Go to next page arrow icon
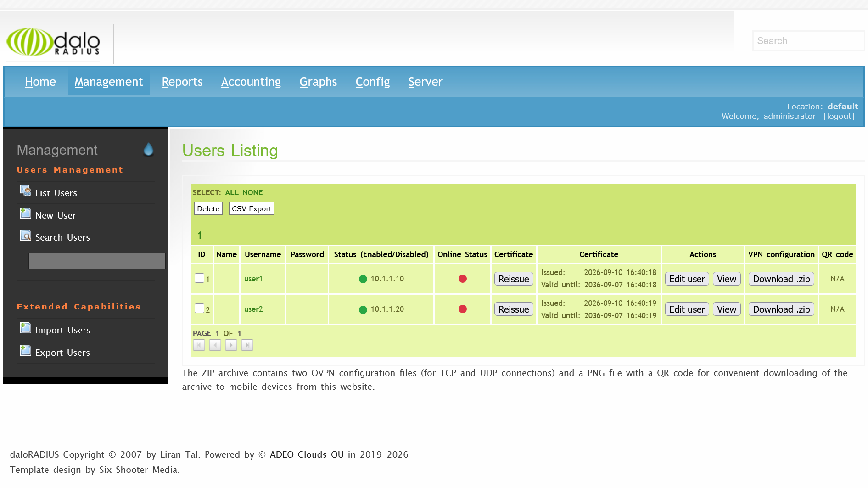The image size is (868, 488). (x=231, y=345)
